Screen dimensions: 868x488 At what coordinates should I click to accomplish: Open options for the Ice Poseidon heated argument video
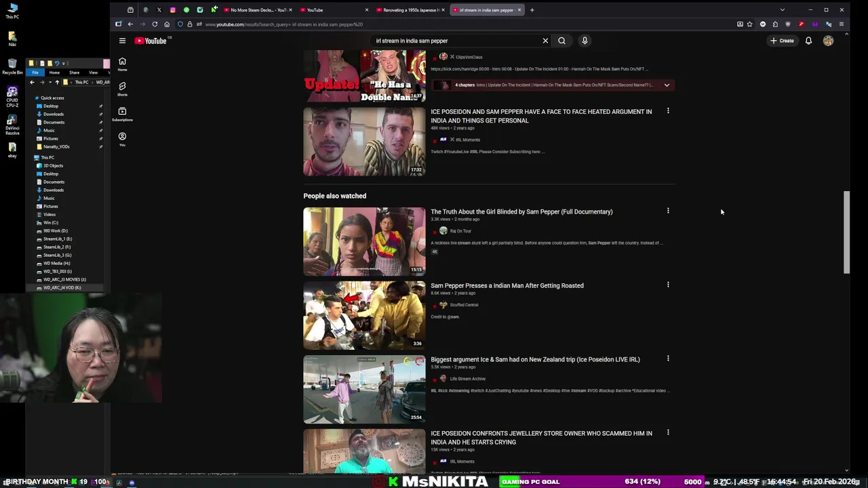tap(668, 110)
